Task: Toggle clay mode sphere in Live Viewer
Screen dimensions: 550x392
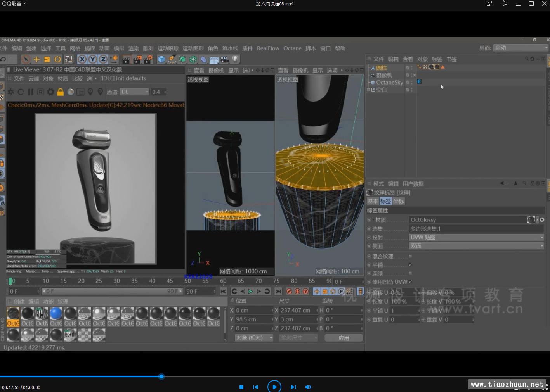Action: [71, 92]
